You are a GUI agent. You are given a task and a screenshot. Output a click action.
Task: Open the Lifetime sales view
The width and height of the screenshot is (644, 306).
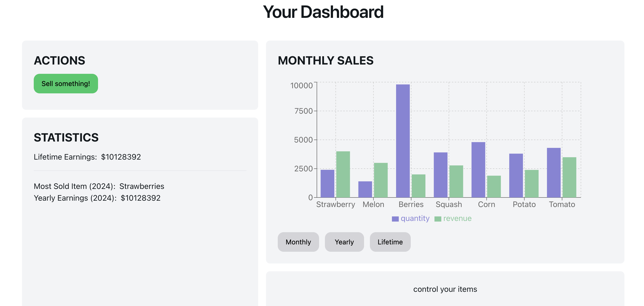pyautogui.click(x=390, y=242)
